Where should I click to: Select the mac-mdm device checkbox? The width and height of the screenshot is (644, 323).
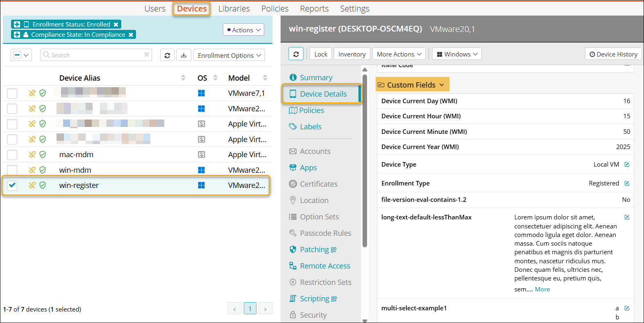(x=12, y=155)
